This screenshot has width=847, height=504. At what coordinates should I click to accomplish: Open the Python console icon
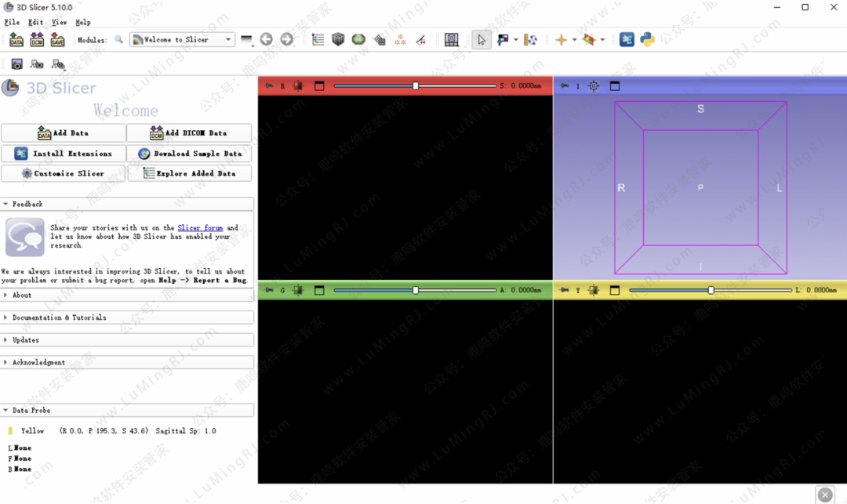tap(647, 40)
